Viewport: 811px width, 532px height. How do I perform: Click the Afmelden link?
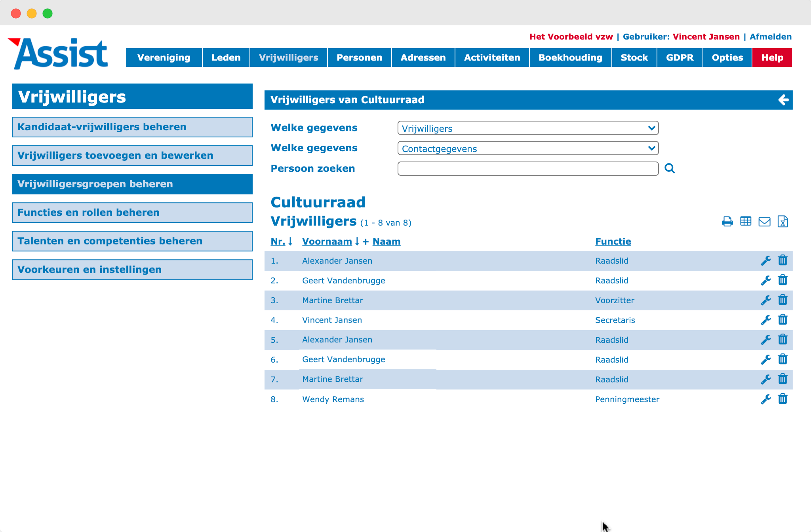[771, 37]
